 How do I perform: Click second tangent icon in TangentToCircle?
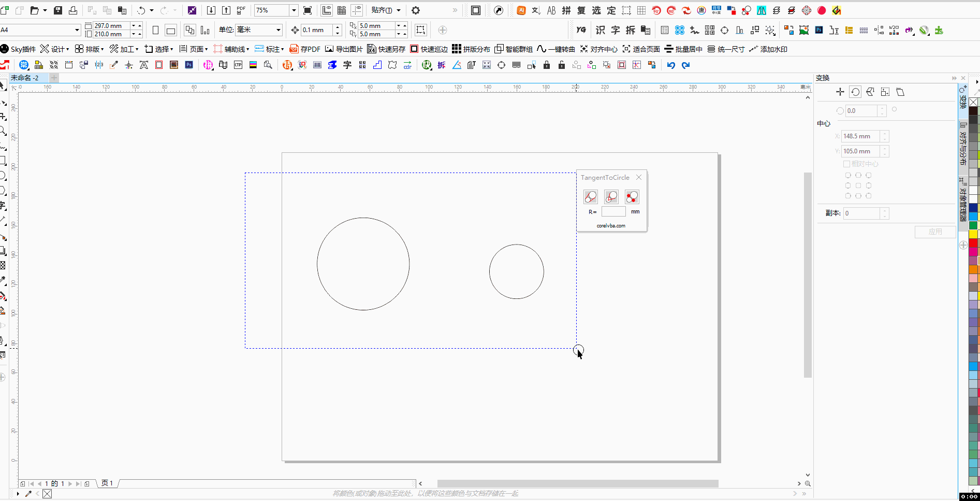point(611,197)
